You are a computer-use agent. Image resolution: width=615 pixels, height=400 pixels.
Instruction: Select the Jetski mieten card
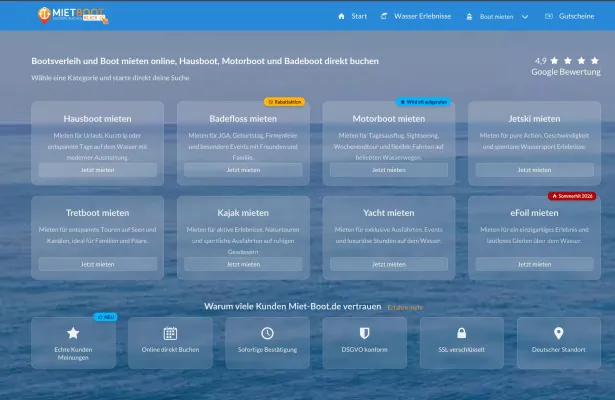tap(534, 143)
